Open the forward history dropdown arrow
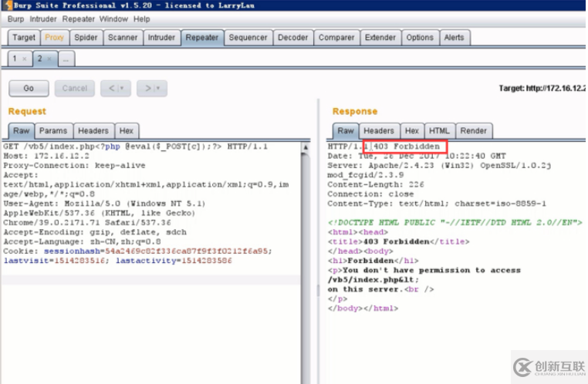Image resolution: width=588 pixels, height=384 pixels. (x=158, y=89)
